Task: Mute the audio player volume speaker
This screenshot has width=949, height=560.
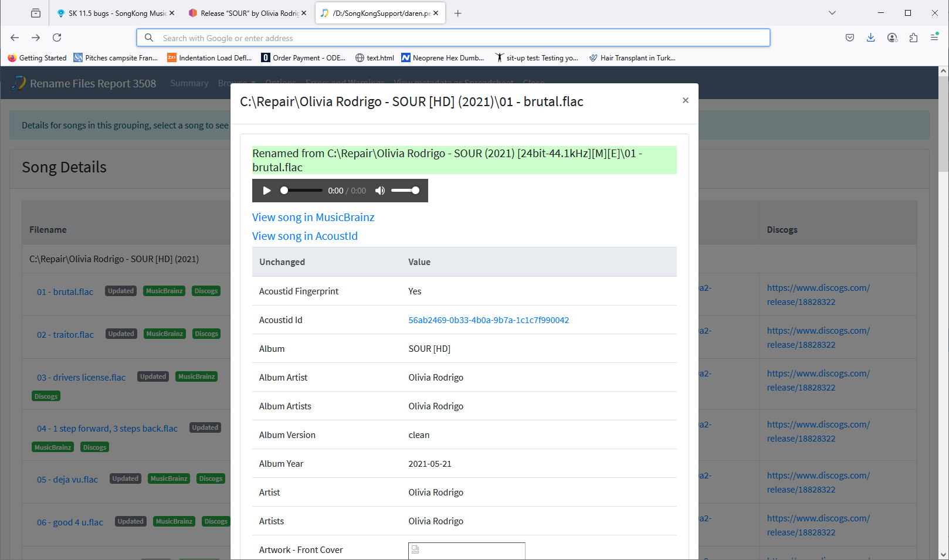Action: pyautogui.click(x=380, y=191)
